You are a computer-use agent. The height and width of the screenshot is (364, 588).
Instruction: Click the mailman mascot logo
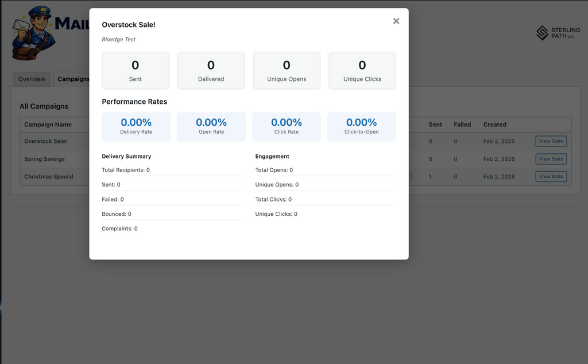coord(33,33)
